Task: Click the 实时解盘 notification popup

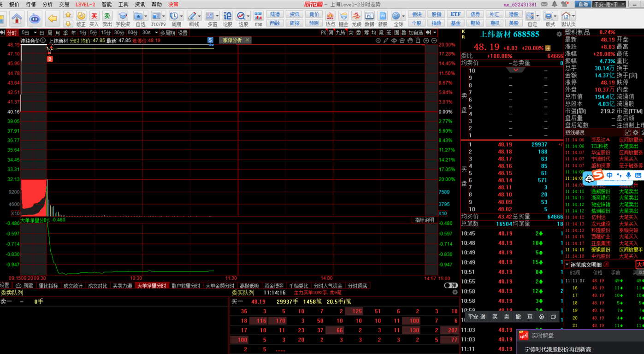Action: pos(580,342)
